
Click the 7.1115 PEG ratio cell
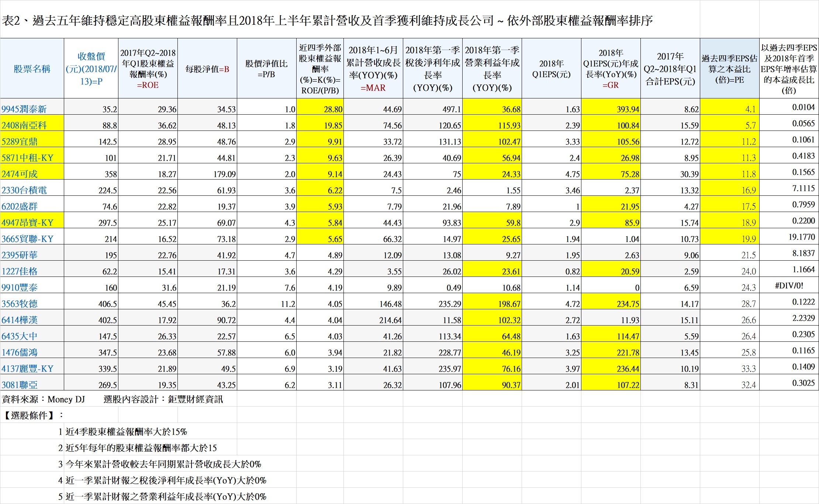(x=789, y=188)
